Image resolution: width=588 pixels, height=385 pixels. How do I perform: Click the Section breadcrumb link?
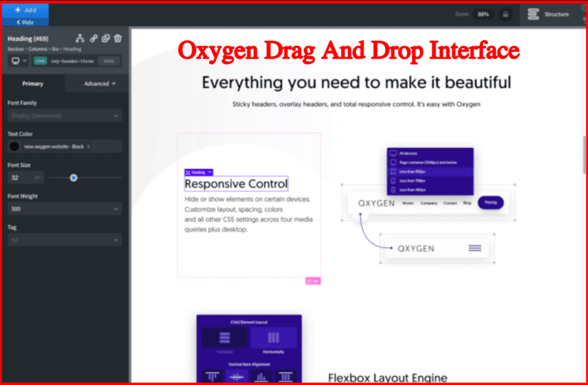click(x=16, y=49)
